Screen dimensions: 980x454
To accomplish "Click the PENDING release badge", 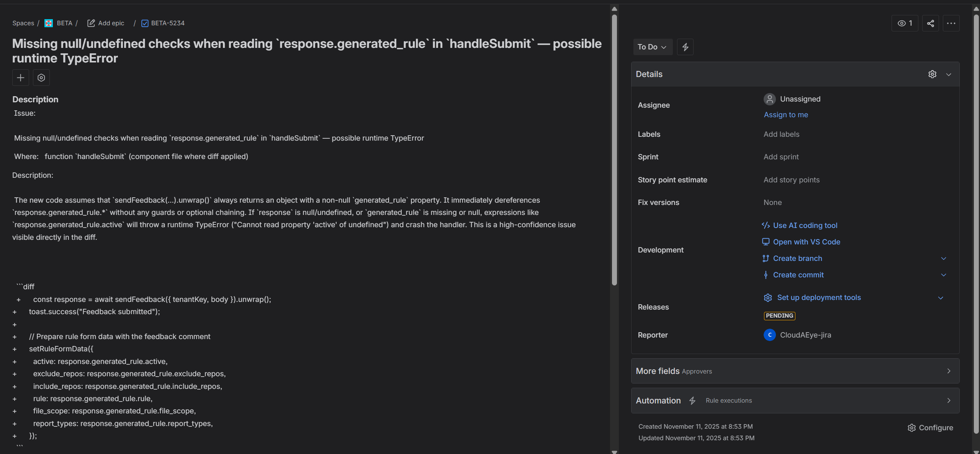I will (x=779, y=315).
